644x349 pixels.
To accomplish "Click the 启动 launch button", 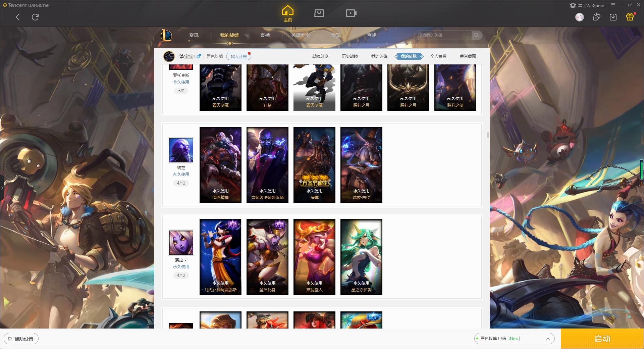I will point(602,339).
